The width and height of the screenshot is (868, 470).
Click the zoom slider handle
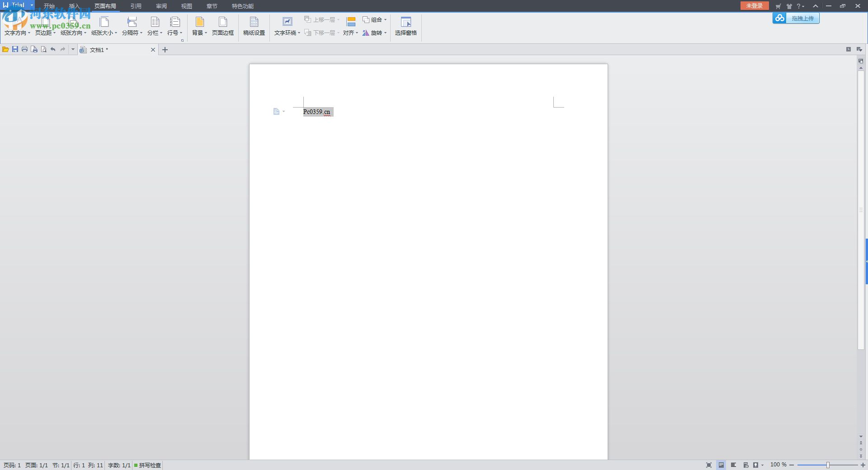pyautogui.click(x=828, y=465)
